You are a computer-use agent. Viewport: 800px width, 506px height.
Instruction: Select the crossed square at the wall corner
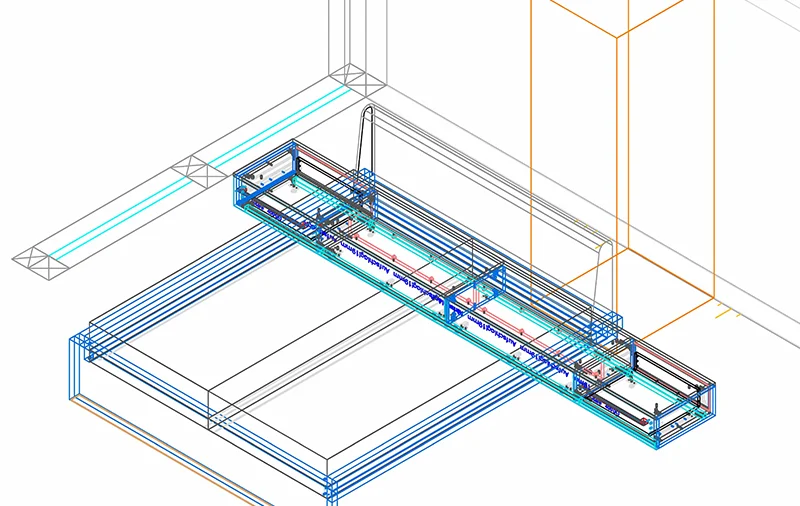pos(353,77)
